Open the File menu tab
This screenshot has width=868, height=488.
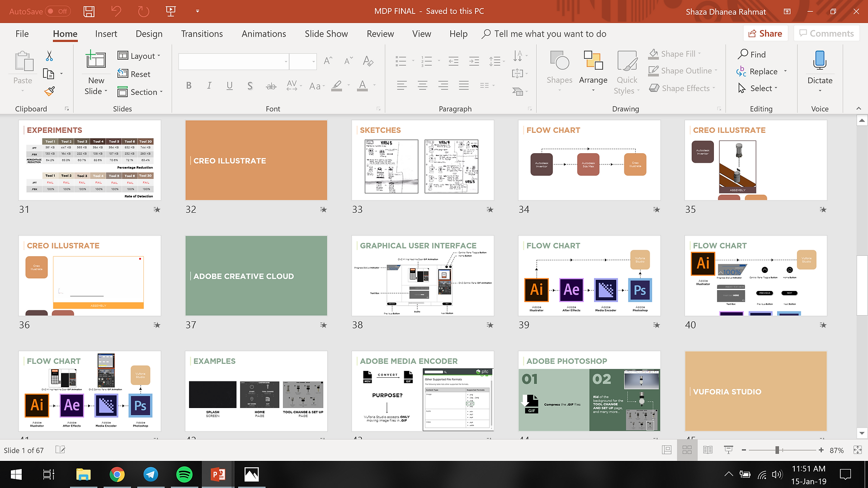click(x=22, y=34)
